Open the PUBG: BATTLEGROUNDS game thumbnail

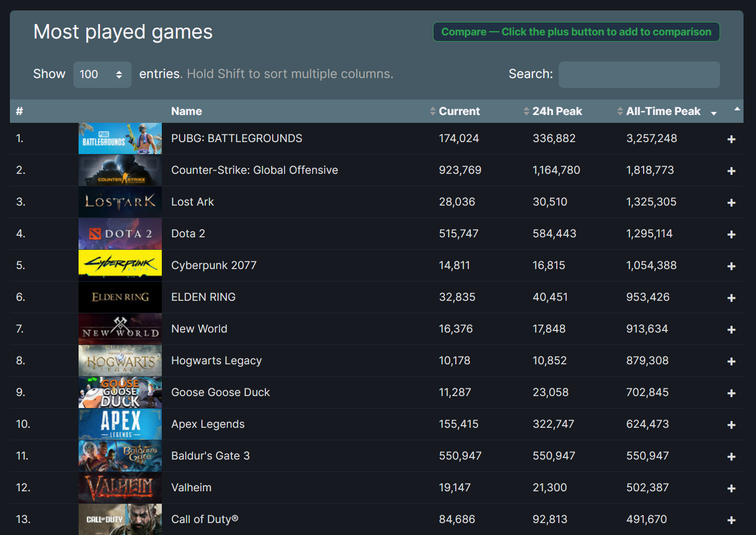pyautogui.click(x=120, y=138)
